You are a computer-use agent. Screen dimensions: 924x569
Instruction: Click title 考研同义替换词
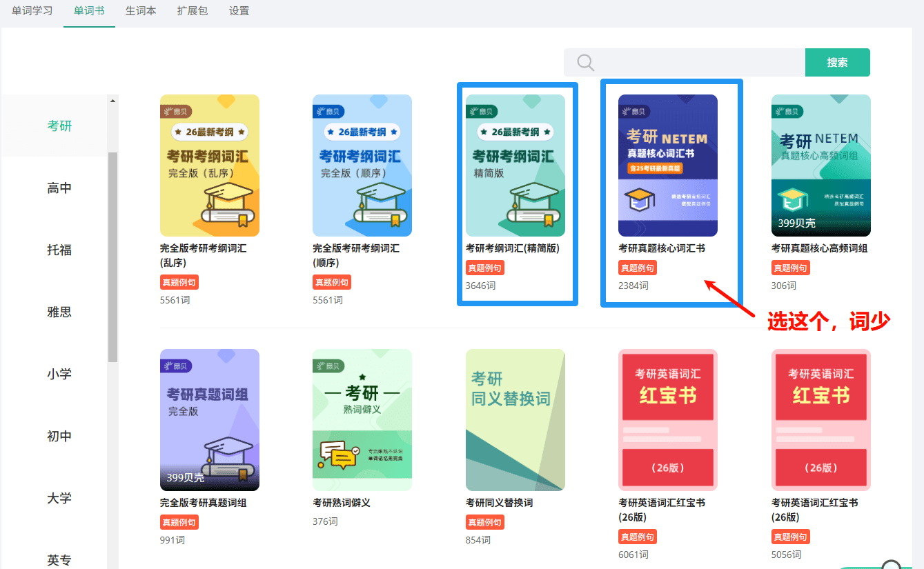click(x=500, y=503)
